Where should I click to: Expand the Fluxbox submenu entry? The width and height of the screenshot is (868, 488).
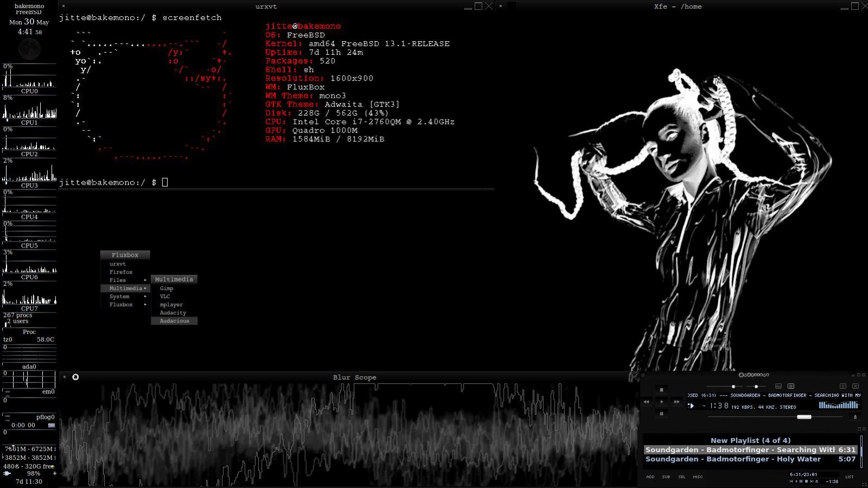click(125, 305)
